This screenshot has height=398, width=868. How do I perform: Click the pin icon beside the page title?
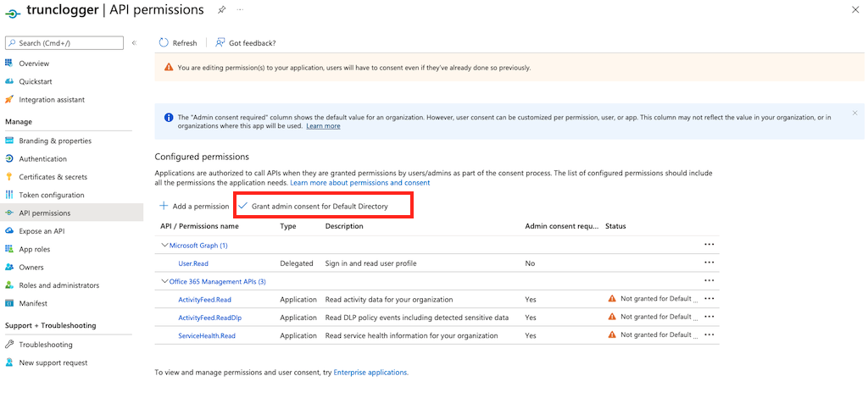tap(221, 10)
